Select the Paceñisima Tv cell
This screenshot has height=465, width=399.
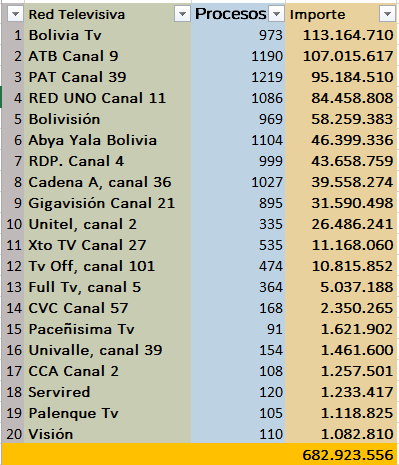coord(108,329)
